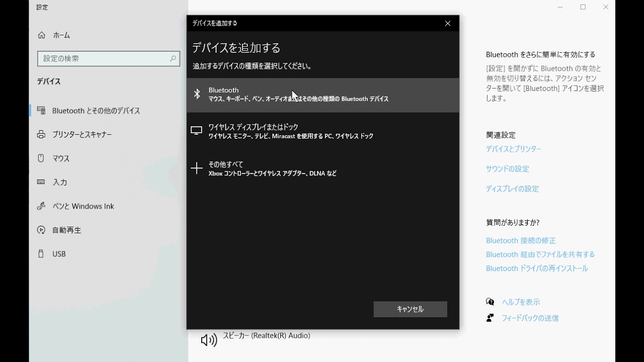Open Bluetooth ドライバの再インストール link
The width and height of the screenshot is (644, 362).
(x=537, y=268)
